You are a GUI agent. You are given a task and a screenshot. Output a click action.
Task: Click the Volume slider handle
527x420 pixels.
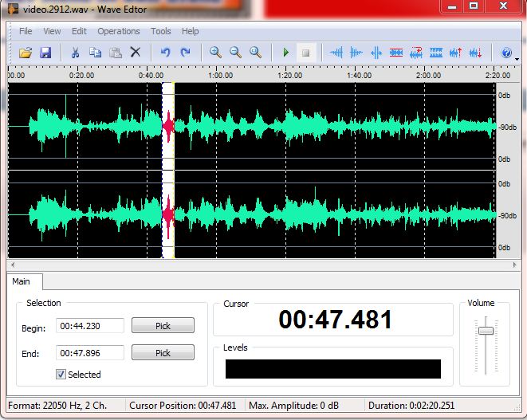486,331
